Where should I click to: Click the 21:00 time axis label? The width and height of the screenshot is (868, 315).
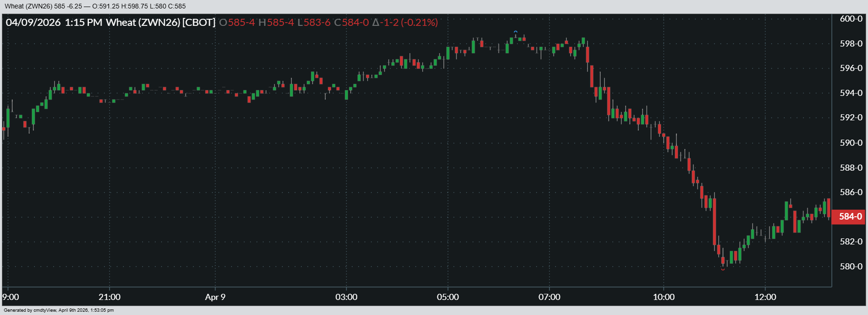[110, 297]
